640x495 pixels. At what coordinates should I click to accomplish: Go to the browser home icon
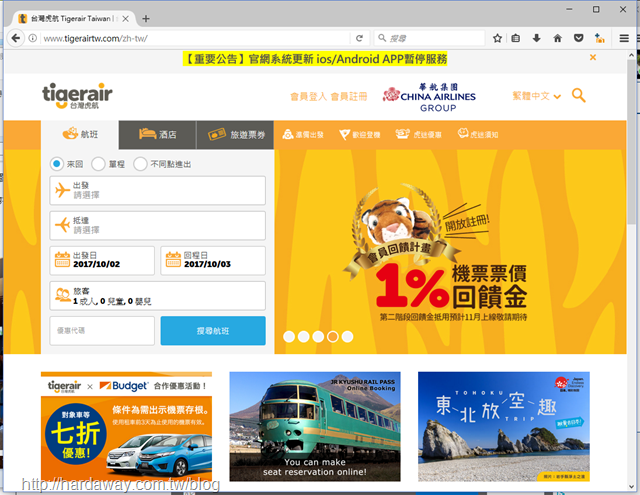(558, 38)
